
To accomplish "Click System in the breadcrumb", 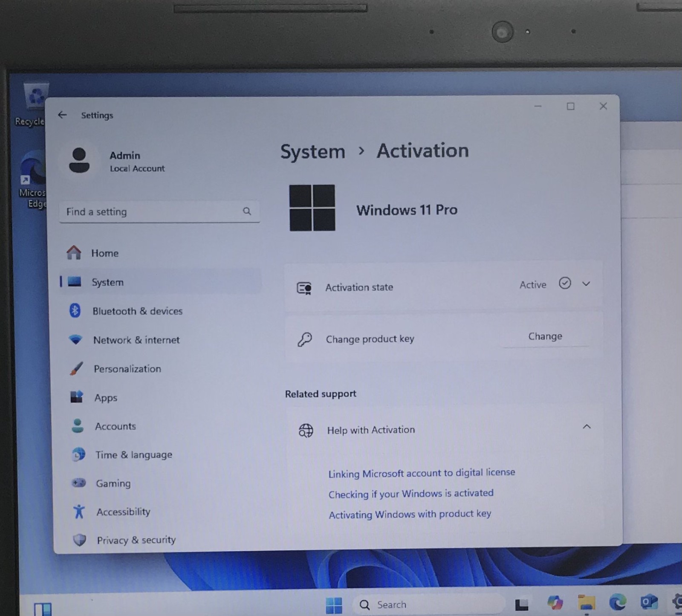I will click(x=312, y=152).
